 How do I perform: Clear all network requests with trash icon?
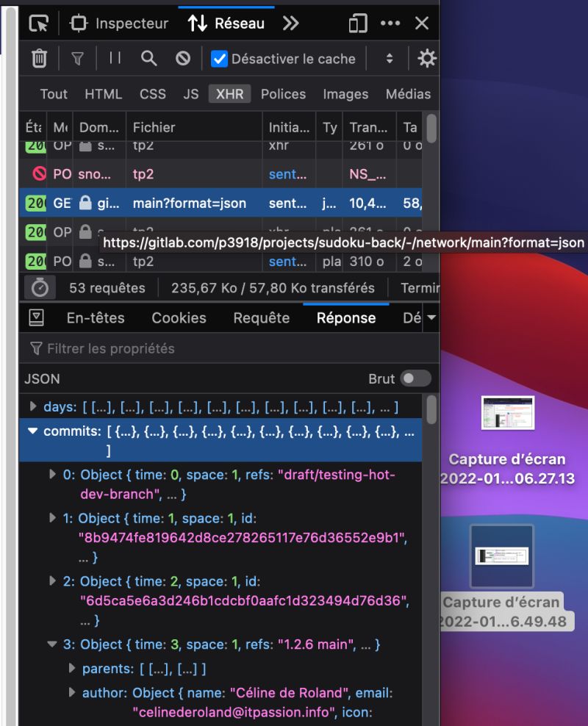(x=39, y=58)
